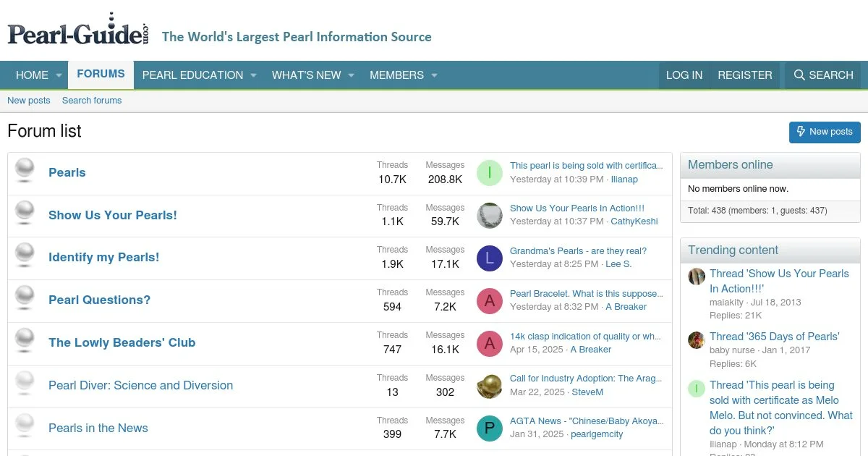Screen dimensions: 868x456
Task: Open latest post 'This pearl is being sold with certifica...'
Action: [x=587, y=166]
